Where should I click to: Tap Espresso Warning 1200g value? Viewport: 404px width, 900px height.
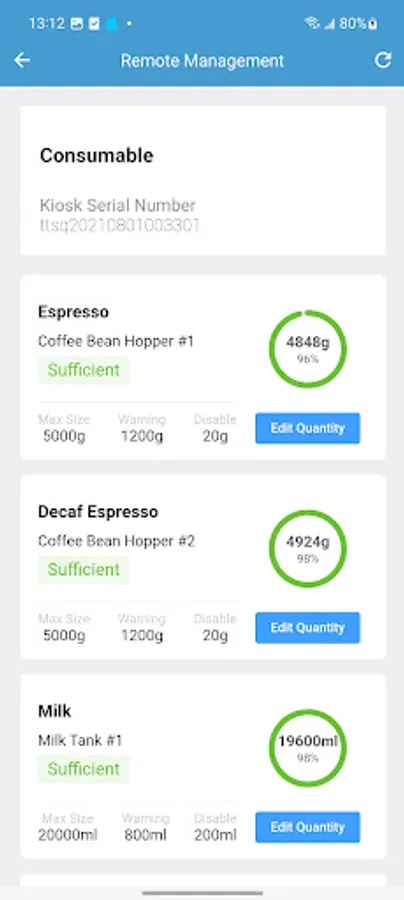pyautogui.click(x=142, y=437)
